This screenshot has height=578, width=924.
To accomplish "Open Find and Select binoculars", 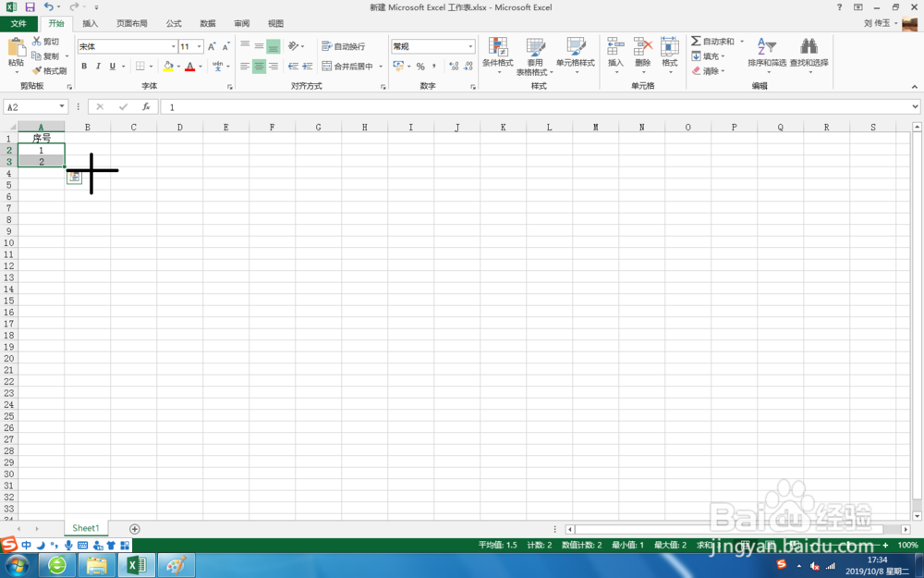I will [809, 55].
